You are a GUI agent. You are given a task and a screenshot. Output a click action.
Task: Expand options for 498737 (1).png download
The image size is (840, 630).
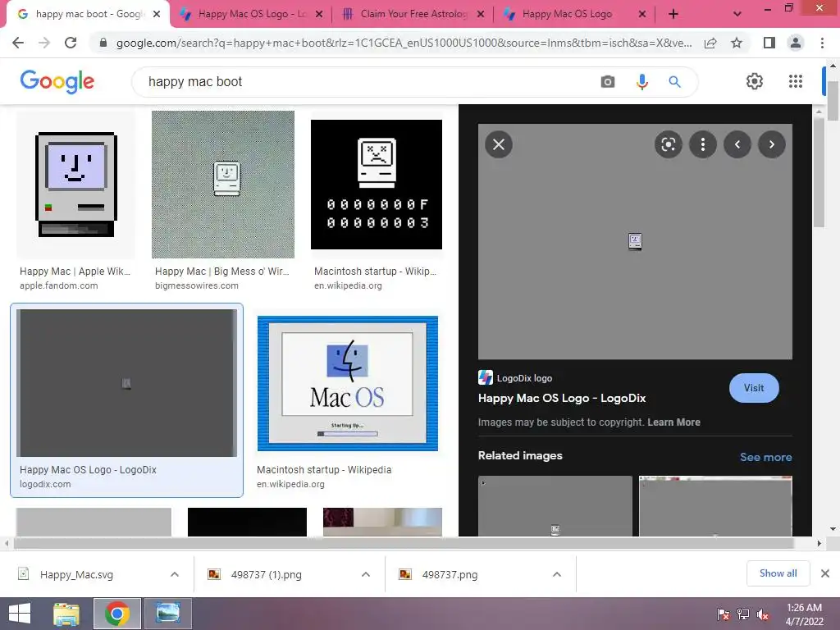coord(366,574)
